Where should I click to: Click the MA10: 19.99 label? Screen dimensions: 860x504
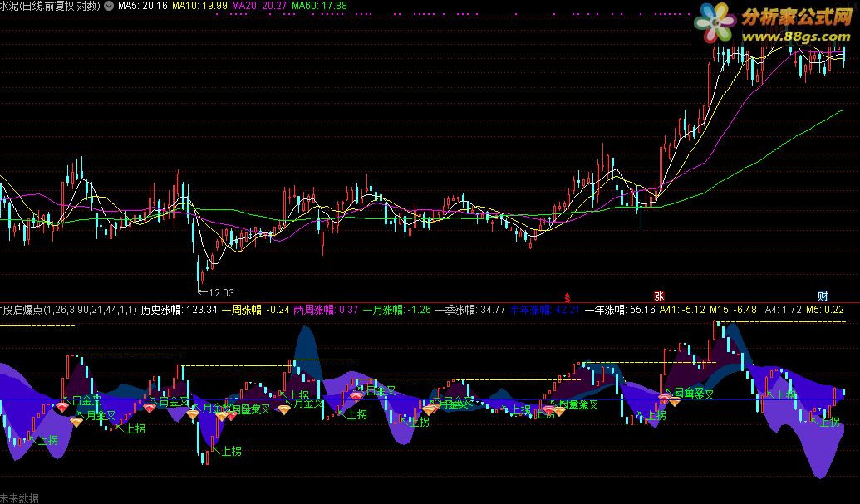coord(199,6)
